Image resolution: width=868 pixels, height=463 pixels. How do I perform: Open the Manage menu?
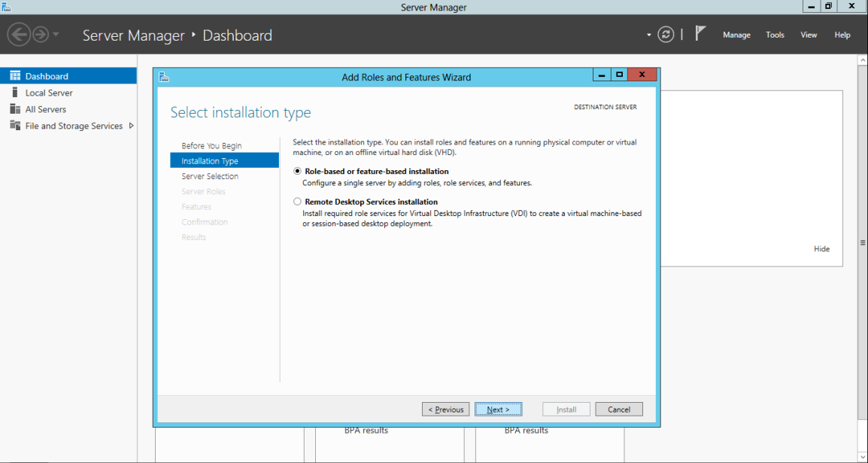click(x=736, y=35)
